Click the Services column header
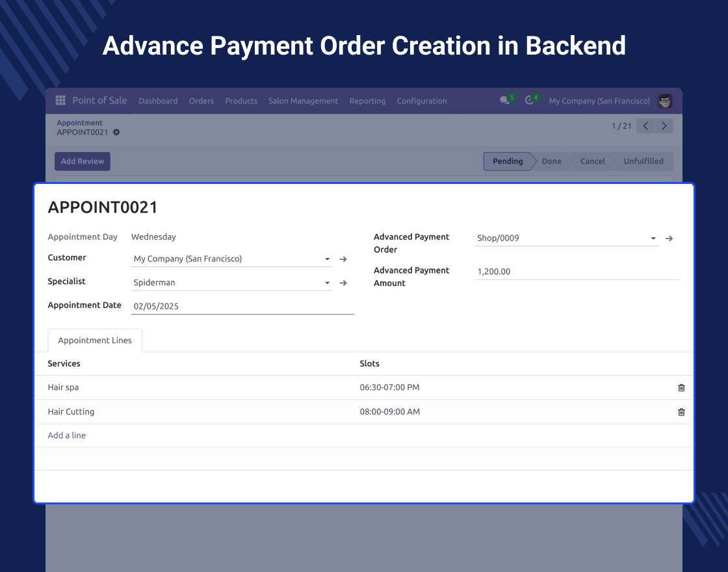Screen dimensions: 728x572 [64, 363]
